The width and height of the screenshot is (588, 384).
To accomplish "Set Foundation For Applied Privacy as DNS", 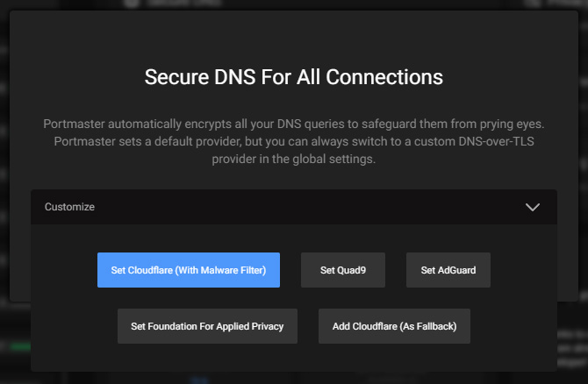I will pyautogui.click(x=207, y=326).
